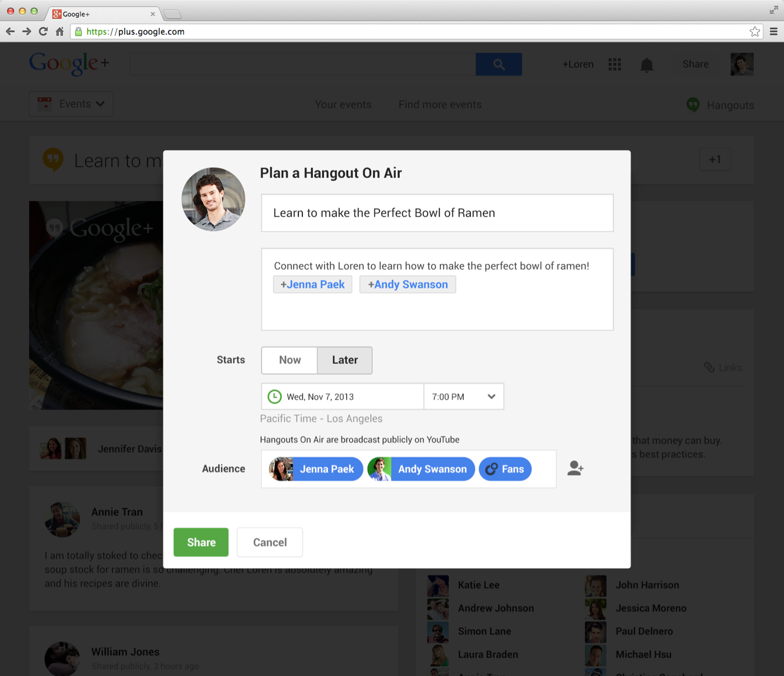Click the Fans audience chip
The width and height of the screenshot is (784, 676).
[x=505, y=469]
